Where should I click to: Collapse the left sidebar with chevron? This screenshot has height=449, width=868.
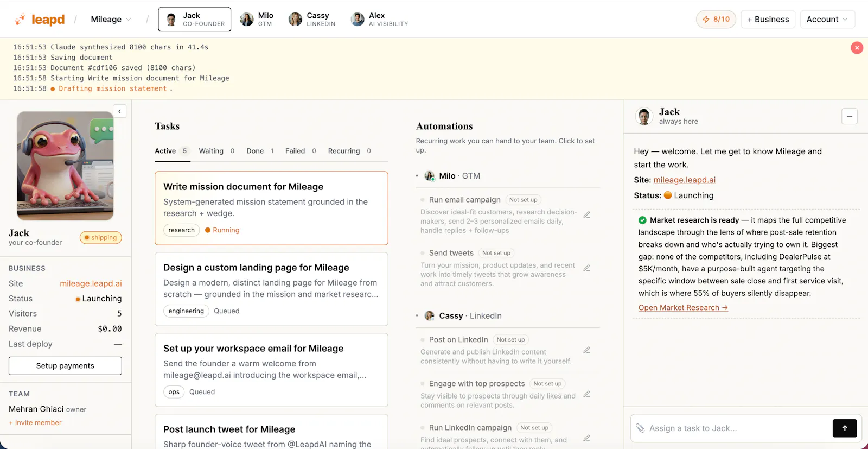coord(120,111)
